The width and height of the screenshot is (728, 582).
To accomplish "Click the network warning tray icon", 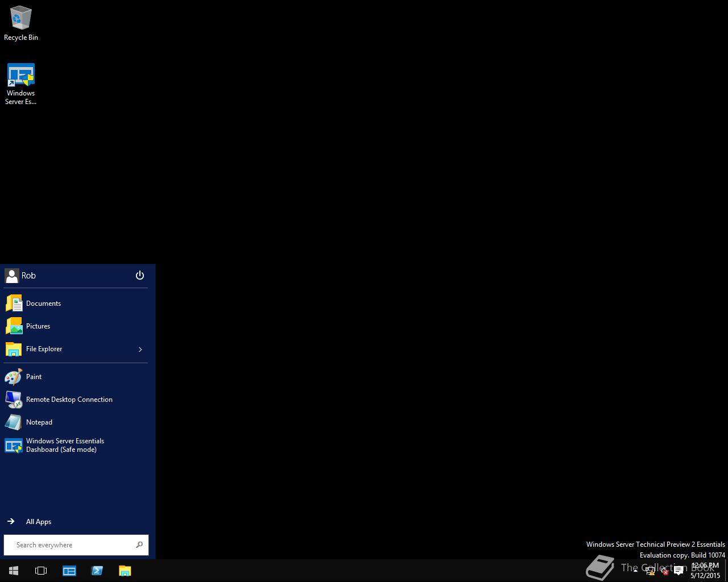I will coord(650,571).
